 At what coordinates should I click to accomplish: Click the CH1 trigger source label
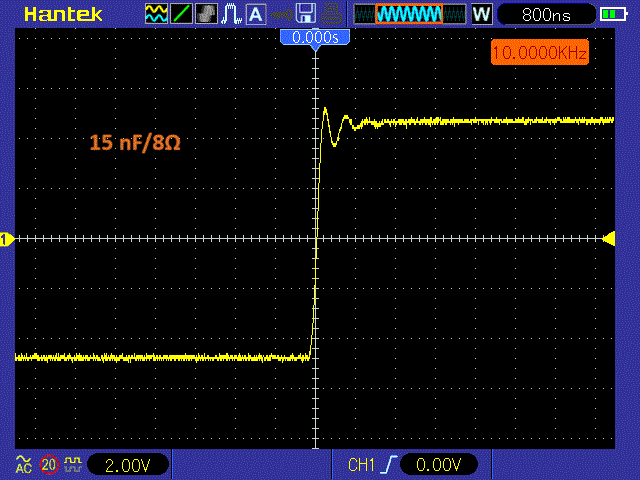click(x=361, y=465)
